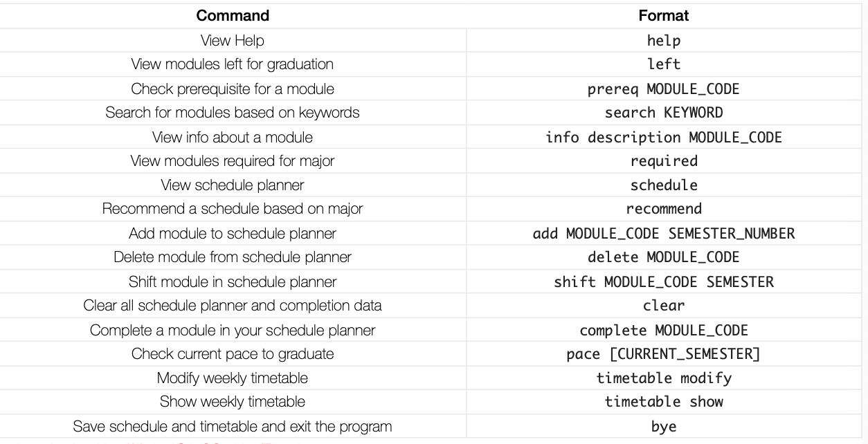Click 'info description MODULE_CODE' code text
This screenshot has width=868, height=444.
pyautogui.click(x=664, y=137)
